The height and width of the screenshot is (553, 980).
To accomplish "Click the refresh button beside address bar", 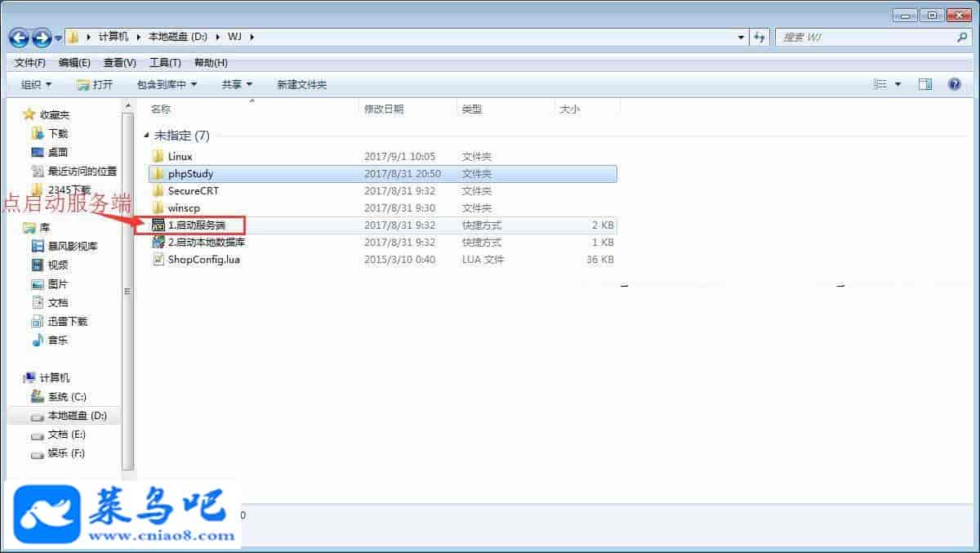I will (x=760, y=38).
